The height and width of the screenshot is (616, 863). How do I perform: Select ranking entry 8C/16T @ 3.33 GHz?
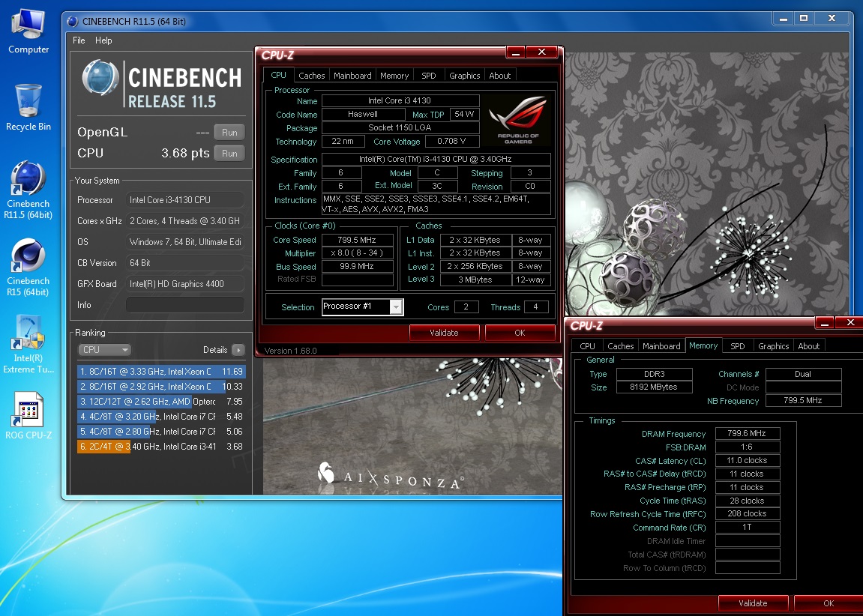point(162,372)
